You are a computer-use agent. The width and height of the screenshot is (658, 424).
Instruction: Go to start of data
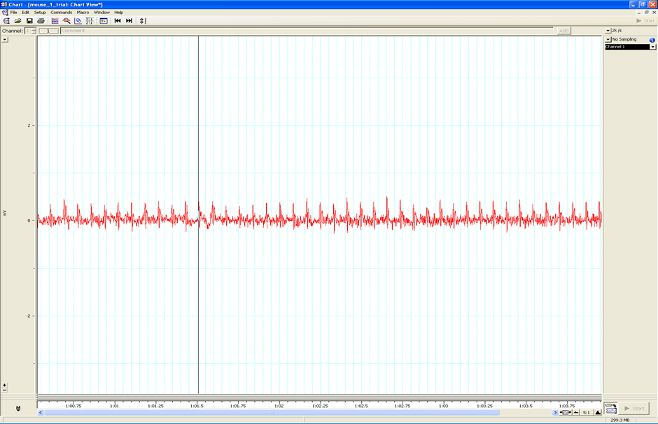(118, 21)
